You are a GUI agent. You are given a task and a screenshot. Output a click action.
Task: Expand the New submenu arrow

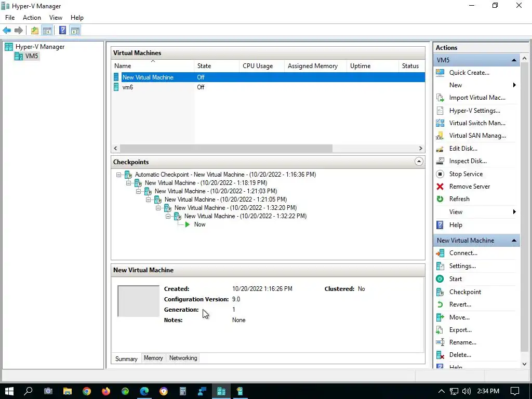(514, 85)
